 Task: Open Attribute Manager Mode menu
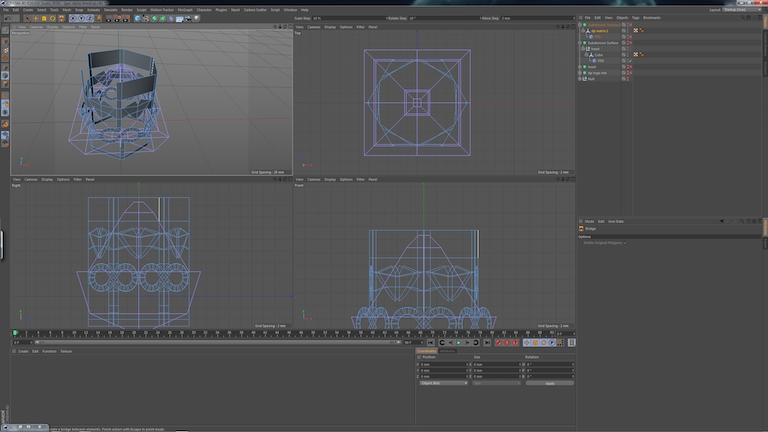[589, 221]
